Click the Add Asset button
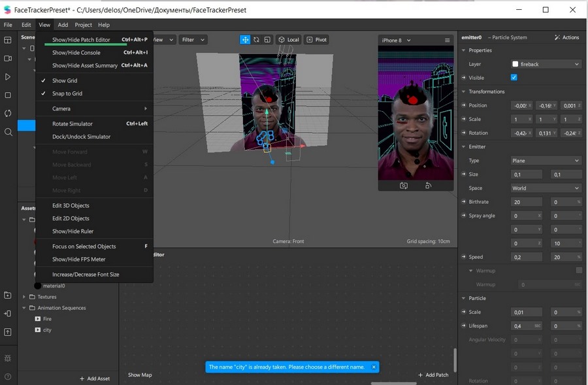The height and width of the screenshot is (385, 588). tap(95, 378)
